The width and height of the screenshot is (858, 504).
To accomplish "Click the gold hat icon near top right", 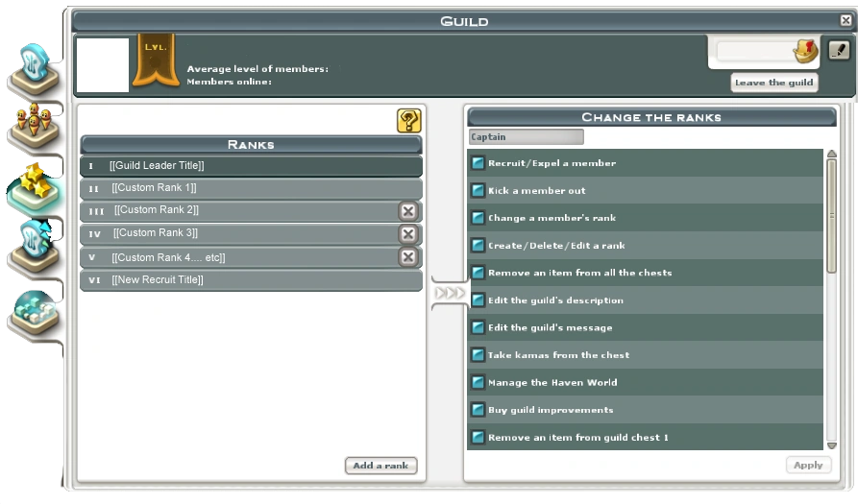I will click(805, 52).
